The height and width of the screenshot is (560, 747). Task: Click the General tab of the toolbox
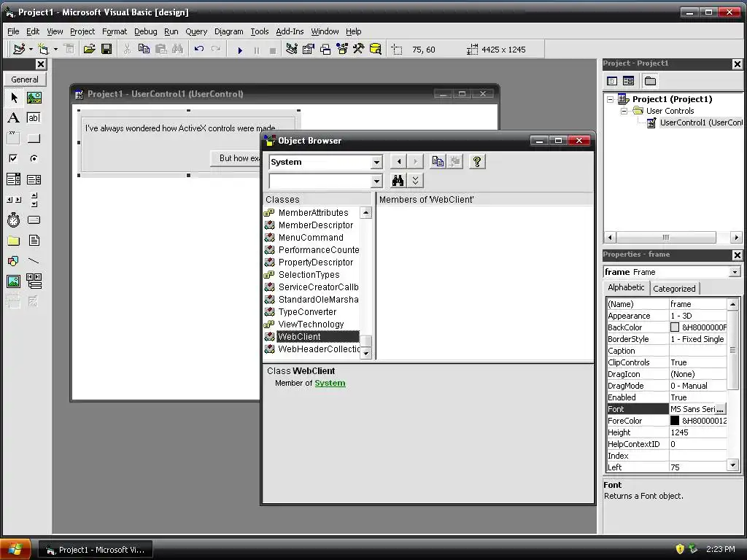(x=25, y=79)
